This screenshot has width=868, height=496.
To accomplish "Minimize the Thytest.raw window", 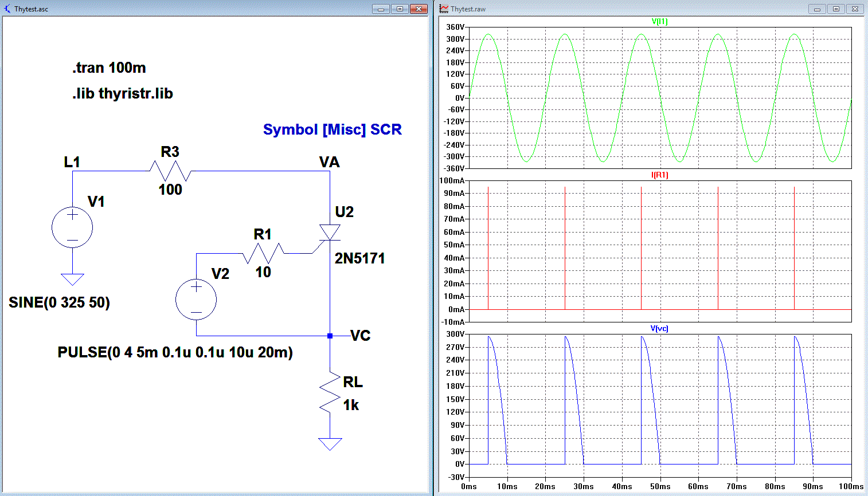I will 817,9.
